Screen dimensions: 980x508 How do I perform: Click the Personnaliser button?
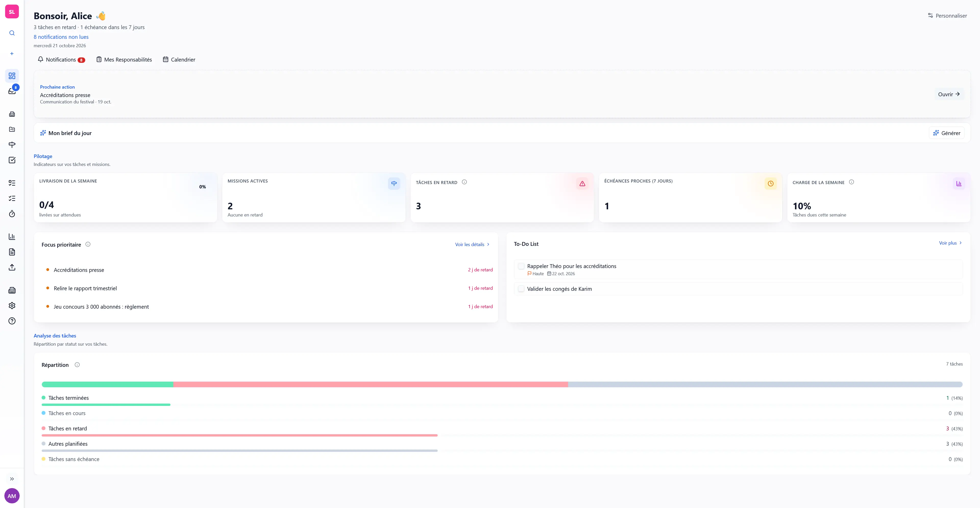[947, 16]
